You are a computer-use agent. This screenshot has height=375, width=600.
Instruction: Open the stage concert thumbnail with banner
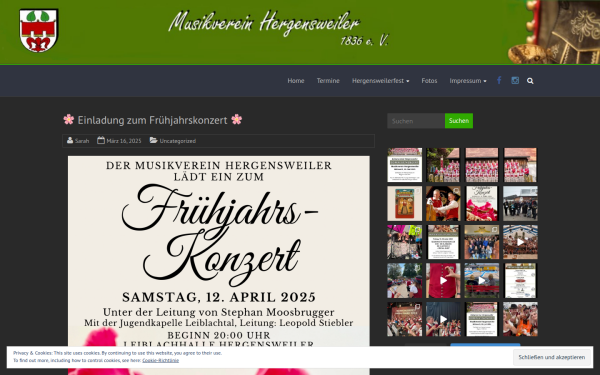click(x=404, y=319)
